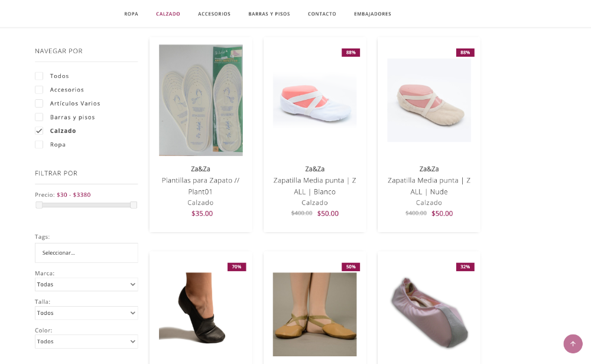Tick the Accesorios category checkbox
The width and height of the screenshot is (591, 364).
pyautogui.click(x=39, y=90)
